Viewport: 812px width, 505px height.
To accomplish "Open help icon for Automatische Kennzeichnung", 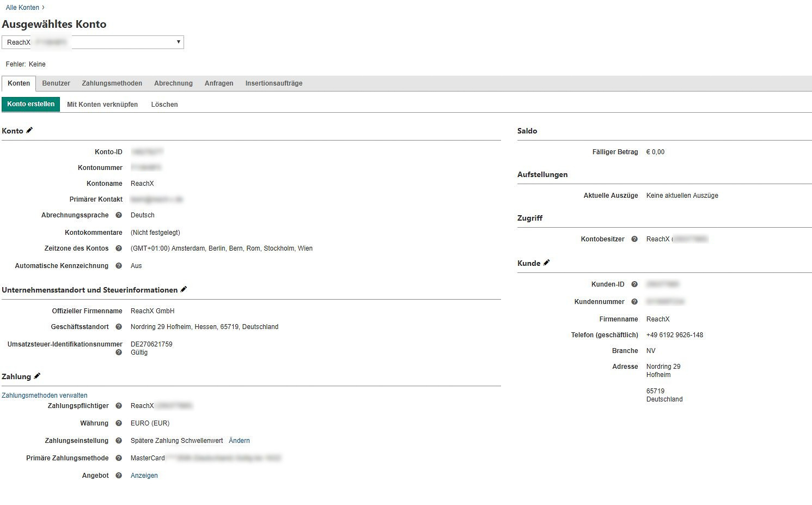I will pos(119,266).
